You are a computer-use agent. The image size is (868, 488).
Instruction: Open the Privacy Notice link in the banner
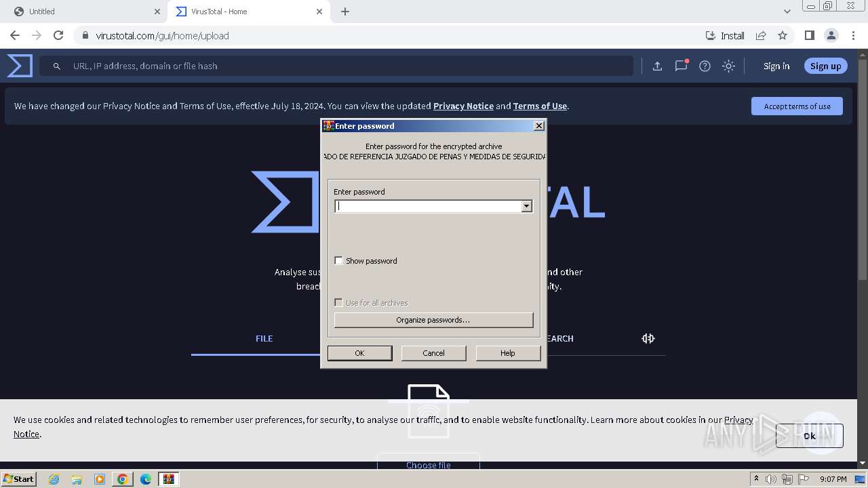click(463, 106)
